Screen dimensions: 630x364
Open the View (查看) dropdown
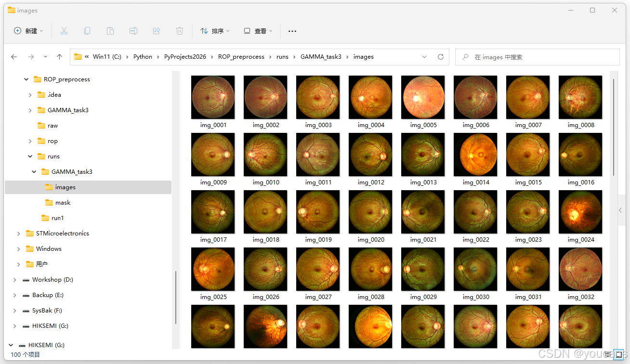258,31
